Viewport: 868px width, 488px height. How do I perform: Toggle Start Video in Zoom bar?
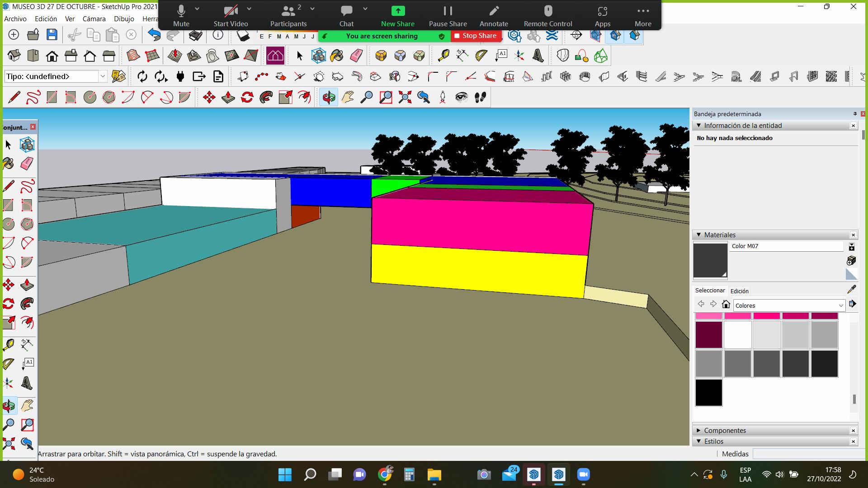(231, 16)
